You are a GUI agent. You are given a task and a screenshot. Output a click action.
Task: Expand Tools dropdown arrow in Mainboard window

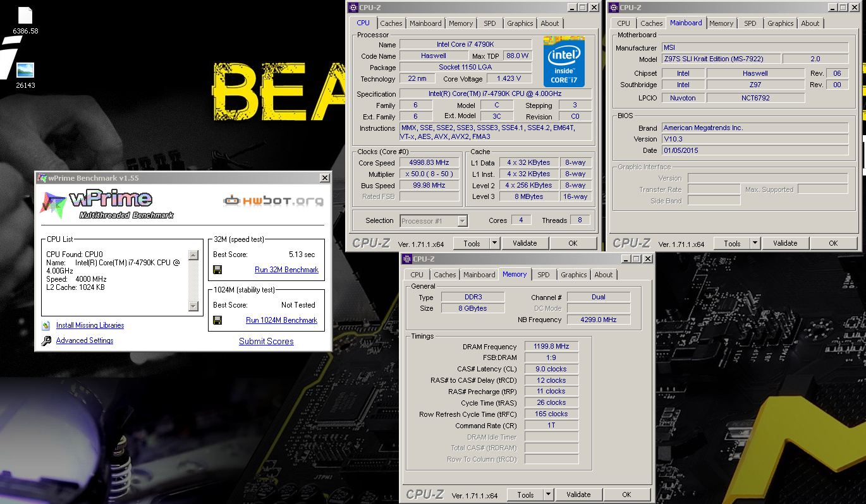[x=755, y=243]
